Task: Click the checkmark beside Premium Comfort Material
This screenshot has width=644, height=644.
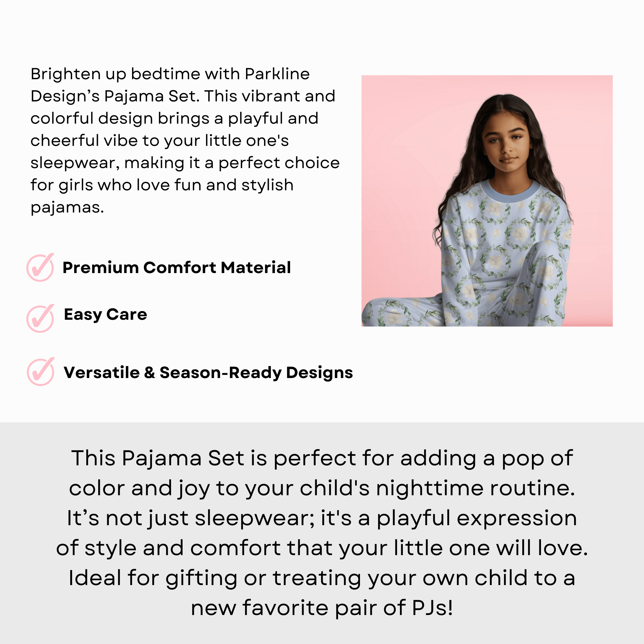Action: coord(40,267)
